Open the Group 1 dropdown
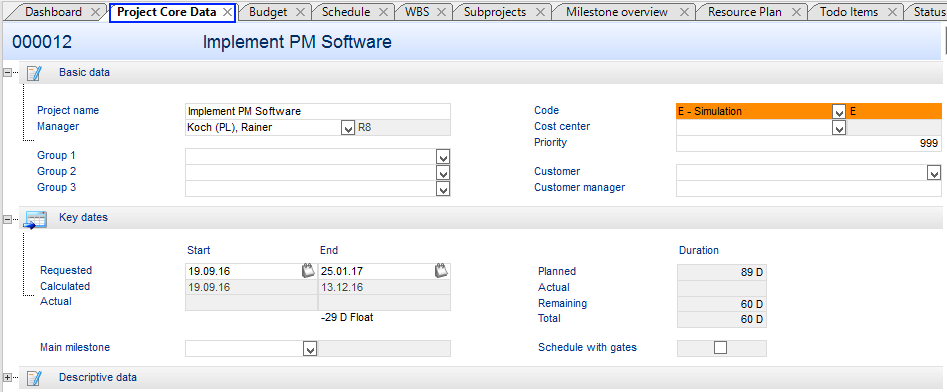This screenshot has width=947, height=392. [443, 157]
